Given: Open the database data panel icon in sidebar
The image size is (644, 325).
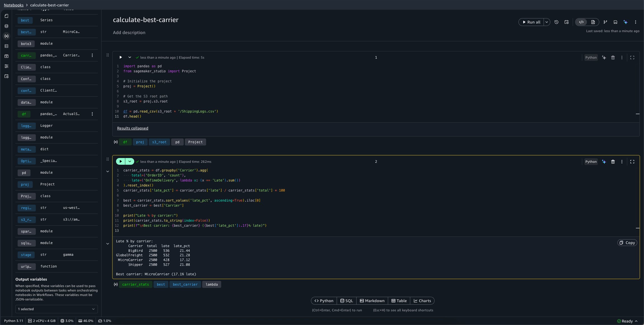Looking at the screenshot, I should (x=6, y=26).
